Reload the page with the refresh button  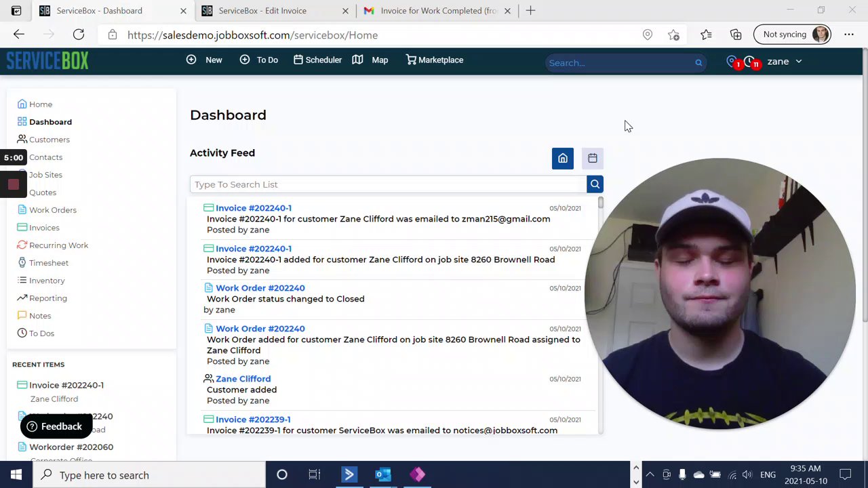coord(79,35)
